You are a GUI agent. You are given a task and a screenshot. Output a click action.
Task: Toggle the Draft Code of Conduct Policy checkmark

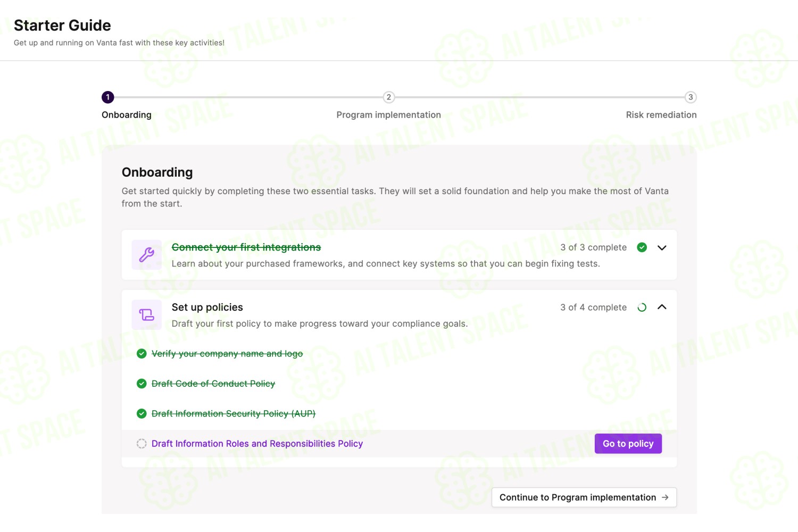tap(142, 384)
